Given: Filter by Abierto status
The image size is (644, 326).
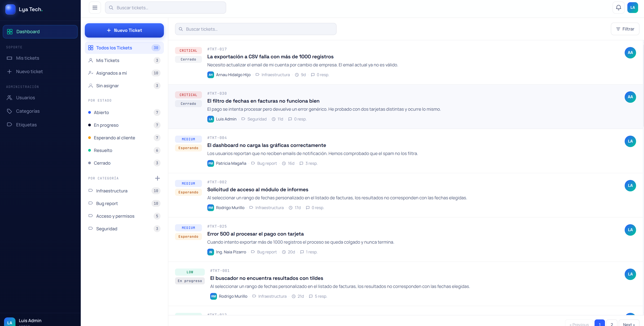Looking at the screenshot, I should [x=124, y=112].
